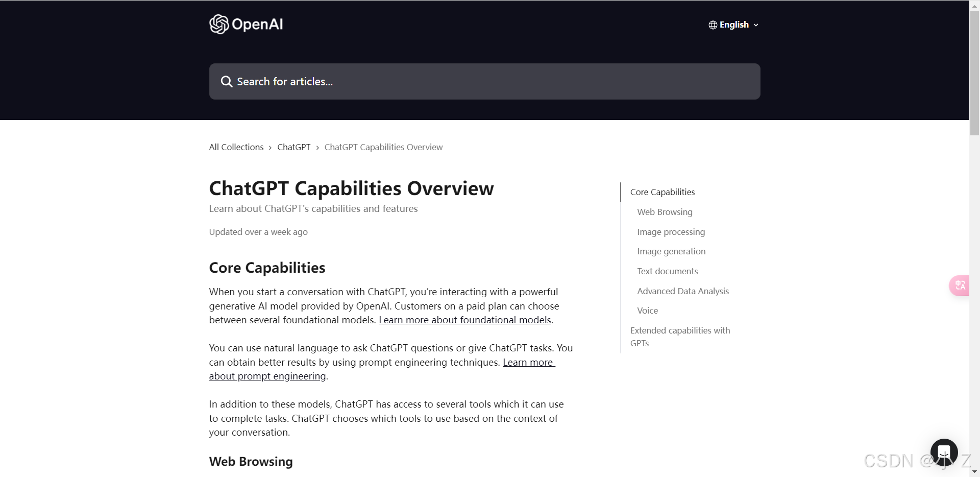Jump to Image generation section
Screen dimensions: 980x477
(671, 251)
